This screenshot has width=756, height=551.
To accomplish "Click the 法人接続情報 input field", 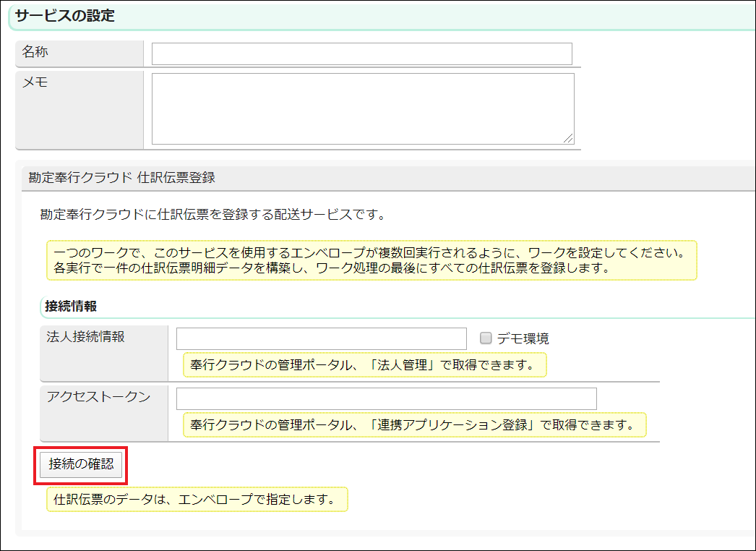I will pos(321,338).
